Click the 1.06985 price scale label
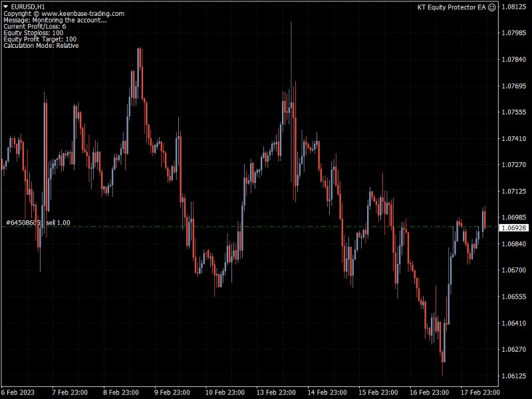The width and height of the screenshot is (532, 399). pyautogui.click(x=513, y=217)
